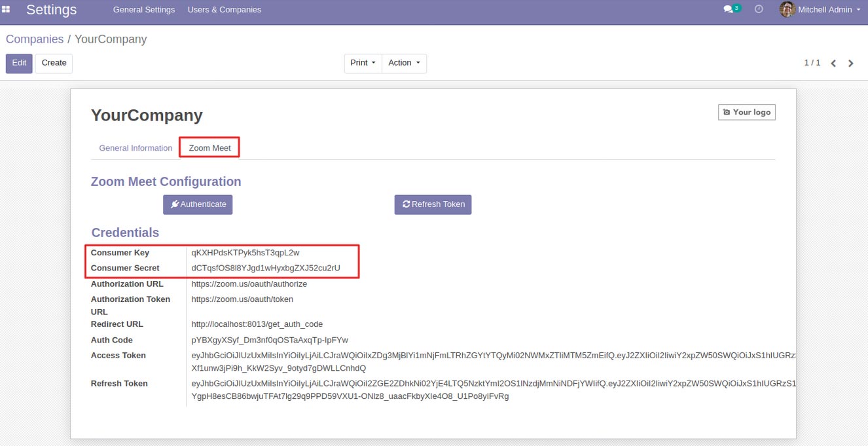Click the Refresh Token button
Image resolution: width=868 pixels, height=446 pixels.
pos(433,204)
